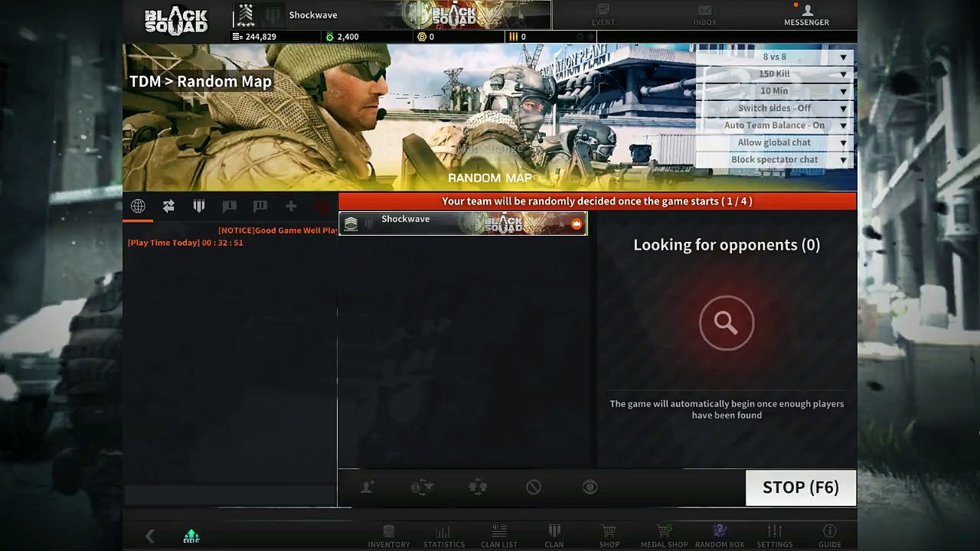Switch to the swap-arrows chat tab
The image size is (980, 551).
(168, 206)
